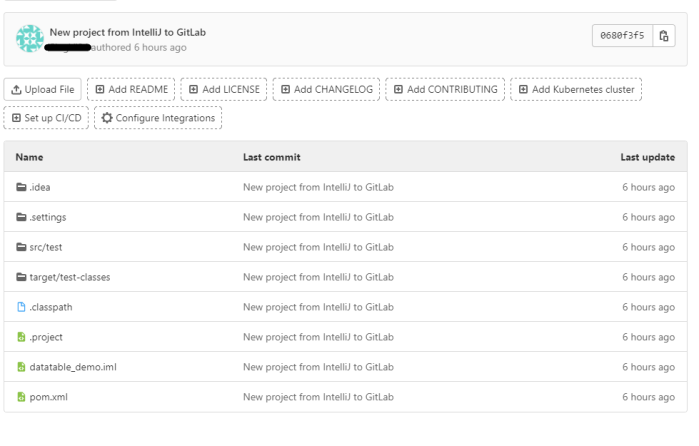Open the .project file

pyautogui.click(x=46, y=337)
